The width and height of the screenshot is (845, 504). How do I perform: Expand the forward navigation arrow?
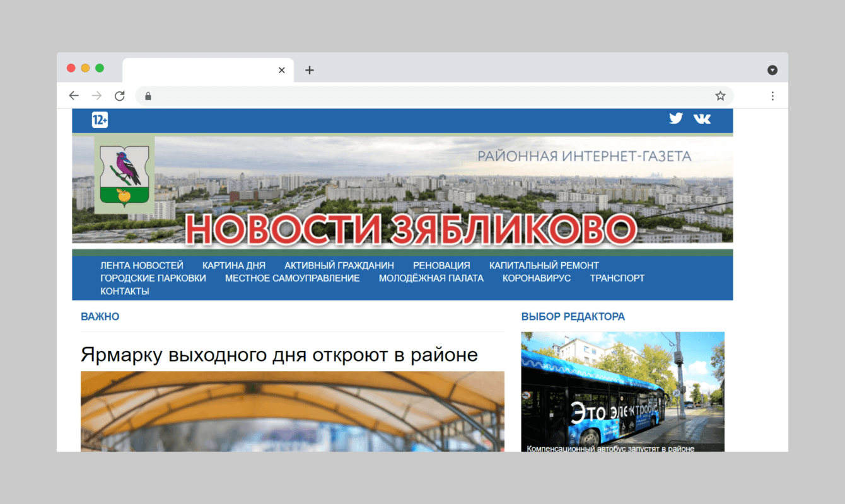[96, 95]
